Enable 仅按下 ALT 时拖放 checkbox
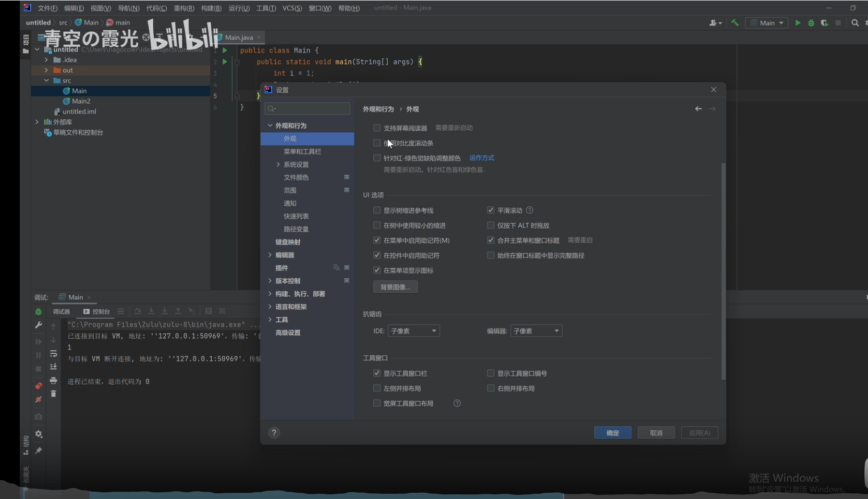This screenshot has width=868, height=499. [x=491, y=226]
